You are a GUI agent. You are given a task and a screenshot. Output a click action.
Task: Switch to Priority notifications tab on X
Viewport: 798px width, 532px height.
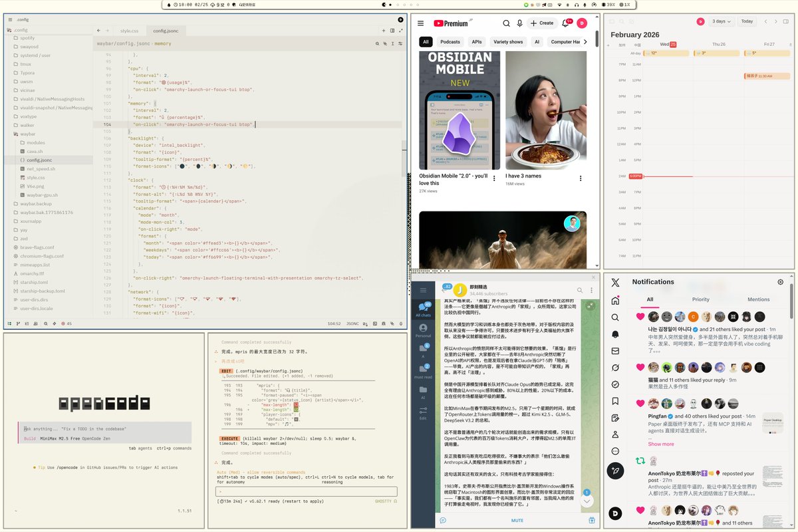(700, 299)
